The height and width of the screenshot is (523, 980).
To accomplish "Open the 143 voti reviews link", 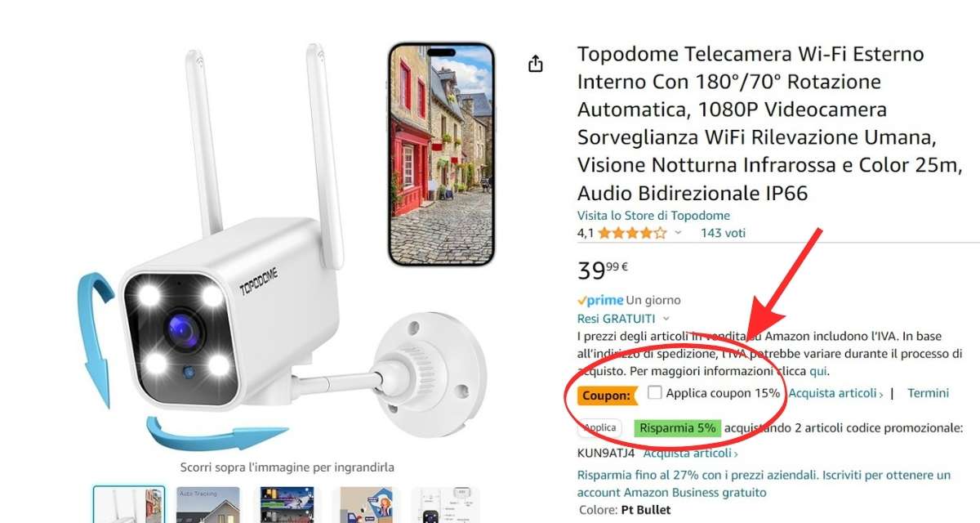I will [x=723, y=233].
